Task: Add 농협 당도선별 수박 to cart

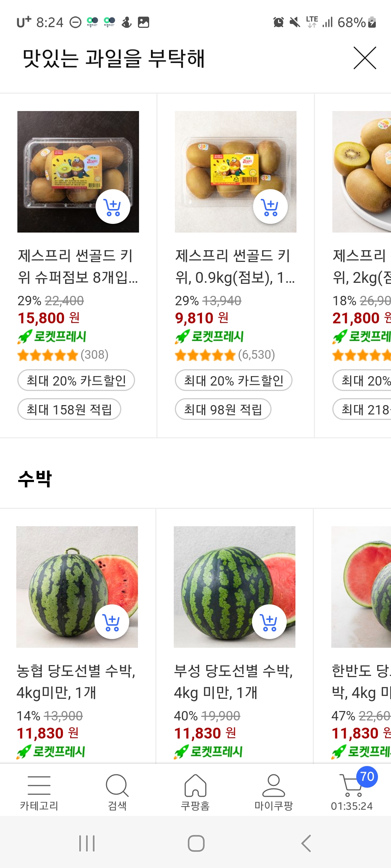Action: 112,622
